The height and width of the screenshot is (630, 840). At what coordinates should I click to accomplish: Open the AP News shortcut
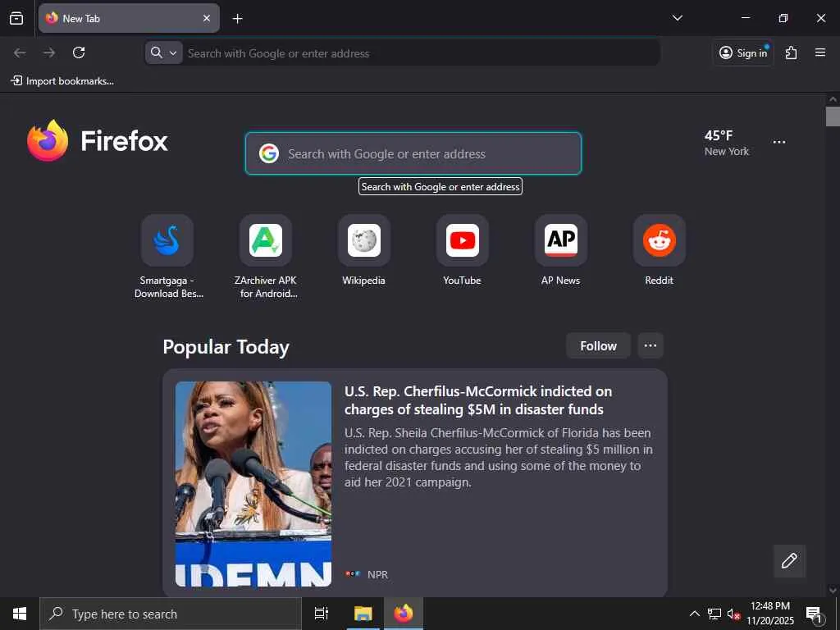561,250
